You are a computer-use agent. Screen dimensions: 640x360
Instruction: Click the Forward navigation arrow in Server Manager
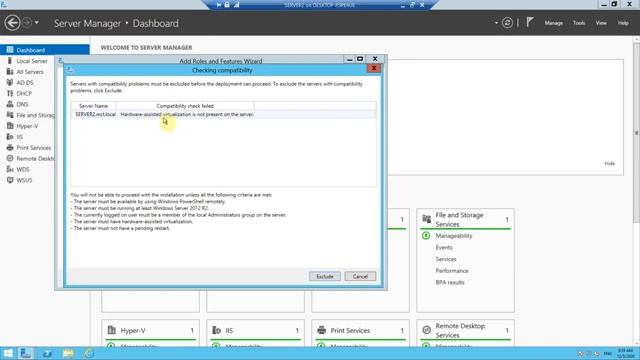[27, 23]
